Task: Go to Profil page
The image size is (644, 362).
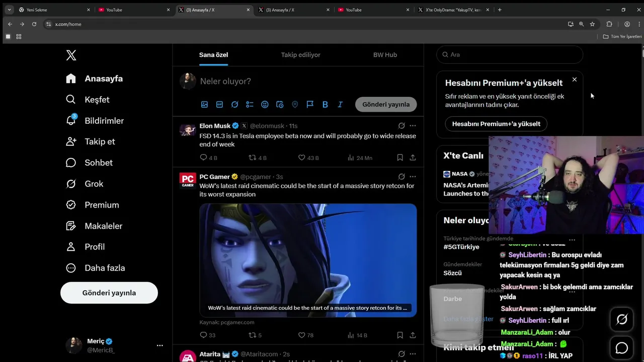Action: (x=86, y=247)
